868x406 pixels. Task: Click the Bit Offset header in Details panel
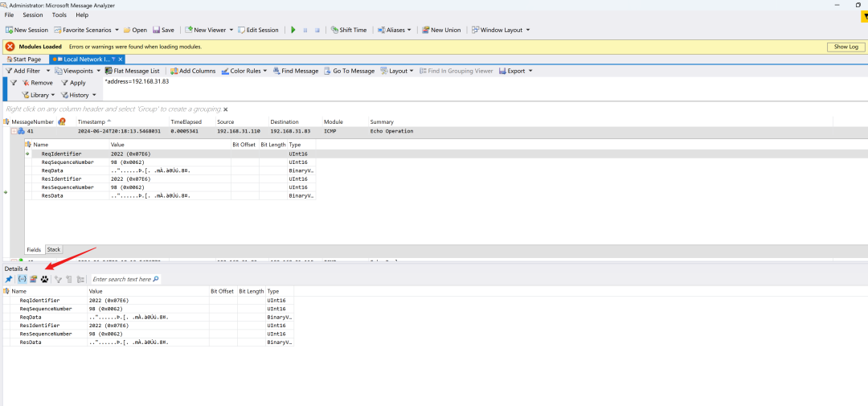[x=222, y=291]
